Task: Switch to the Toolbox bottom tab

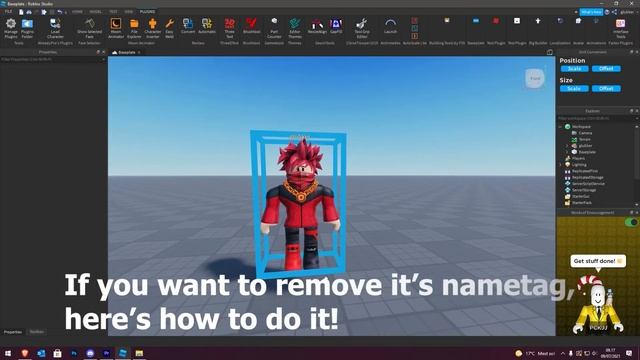Action: coord(36,332)
